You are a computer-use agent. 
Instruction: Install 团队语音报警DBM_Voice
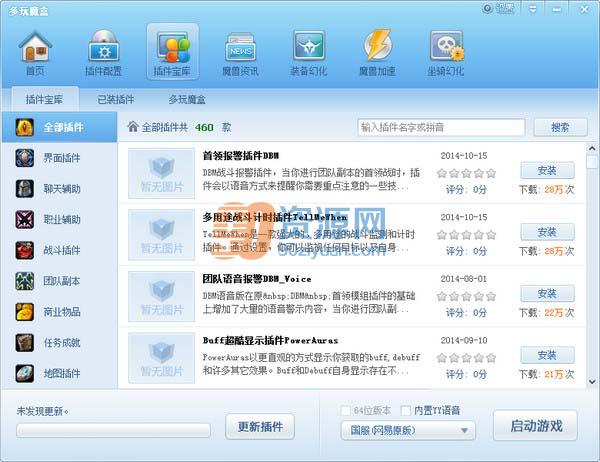pos(547,294)
